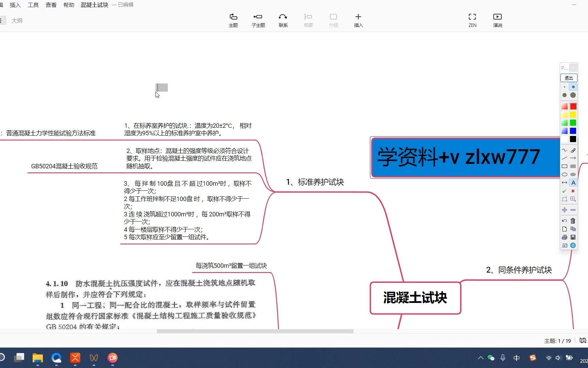The image size is (588, 368).
Task: Click the Undo icon in the annotation panel
Action: [x=565, y=220]
